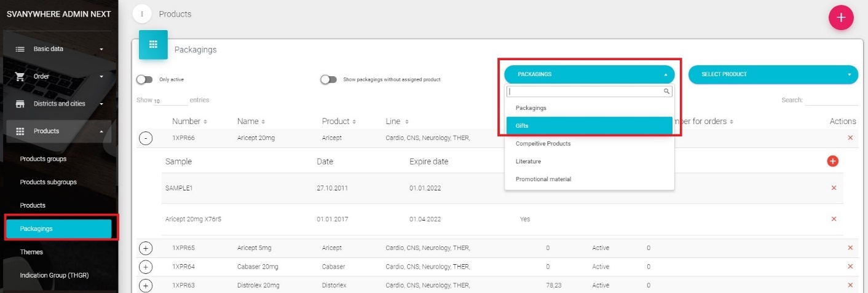Collapse the expanded 1XPR66 row
This screenshot has height=293, width=868.
coord(145,138)
